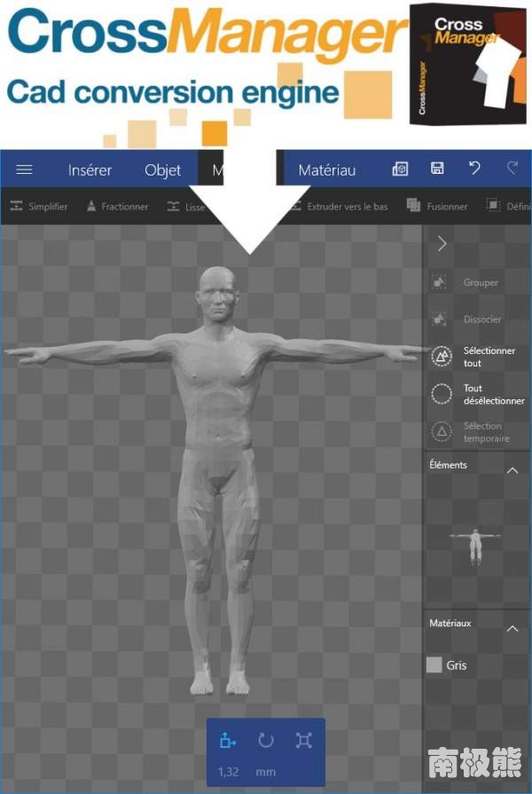Save the model with the disk icon
This screenshot has height=794, width=532.
[x=437, y=169]
